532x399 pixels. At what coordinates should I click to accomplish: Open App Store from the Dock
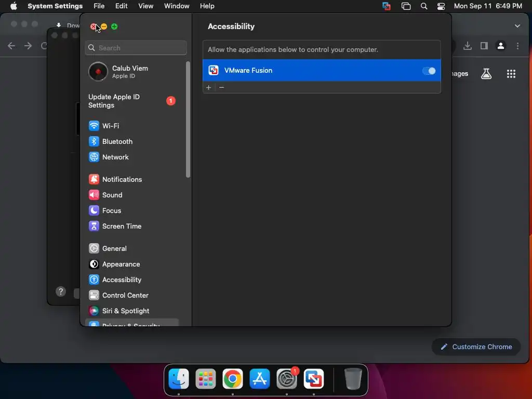(x=260, y=379)
